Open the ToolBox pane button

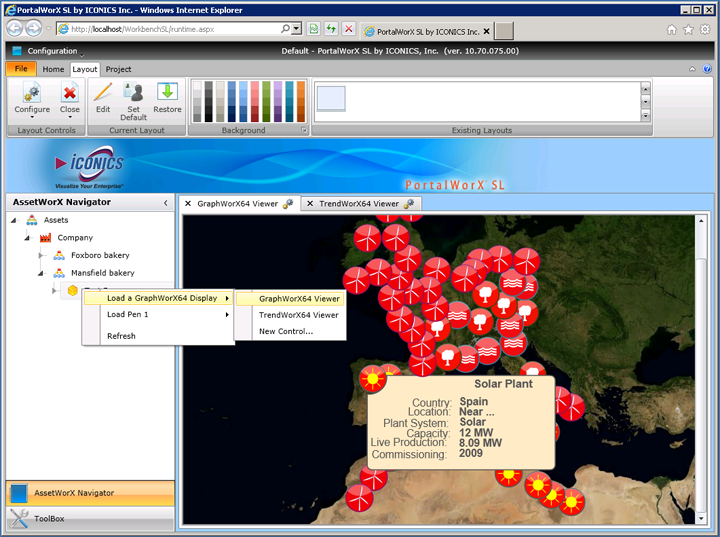coord(90,519)
